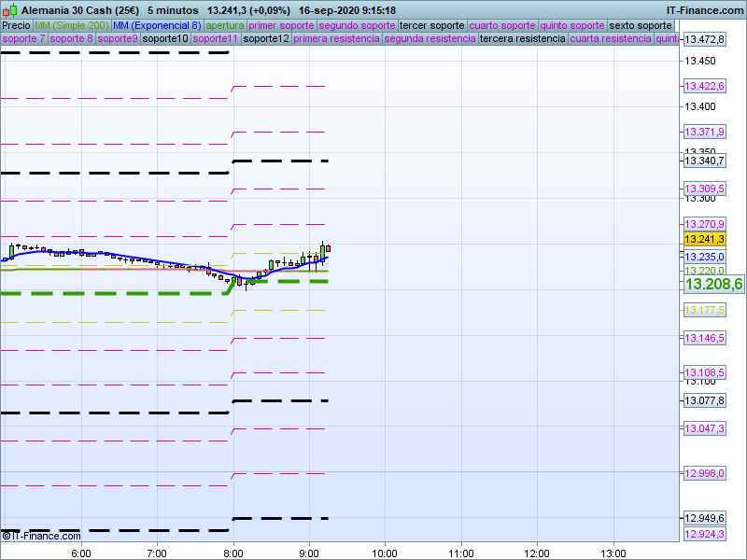Select the soporte11 label
747x560 pixels.
coord(216,38)
